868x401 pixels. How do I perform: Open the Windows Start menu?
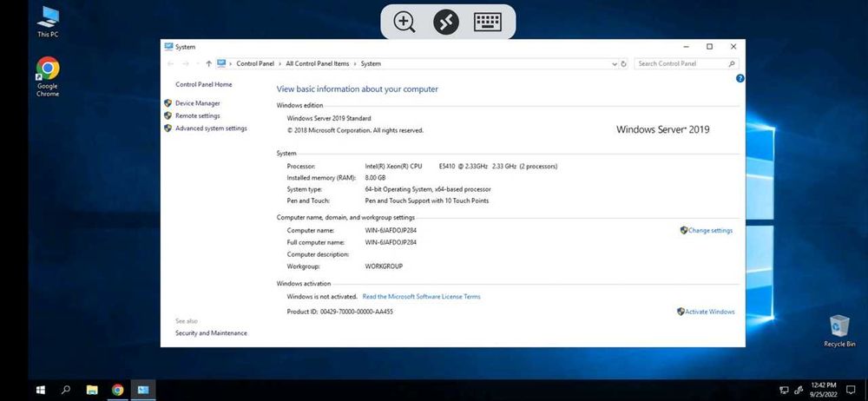[41, 390]
